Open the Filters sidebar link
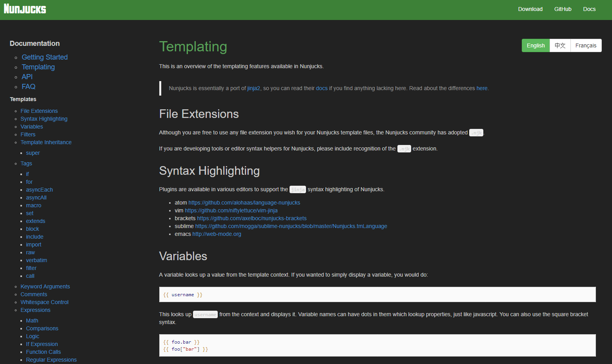This screenshot has height=364, width=612. point(28,134)
